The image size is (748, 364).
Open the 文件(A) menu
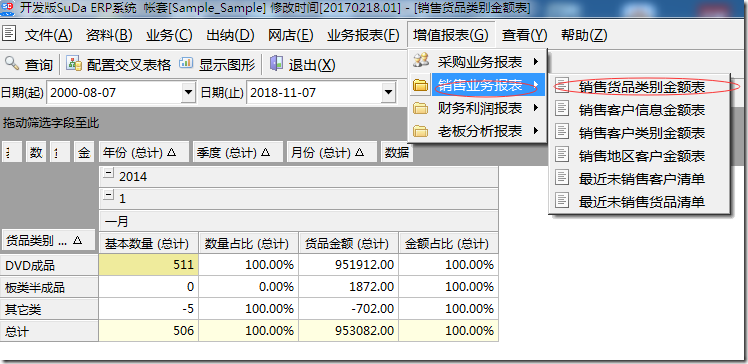(x=49, y=35)
